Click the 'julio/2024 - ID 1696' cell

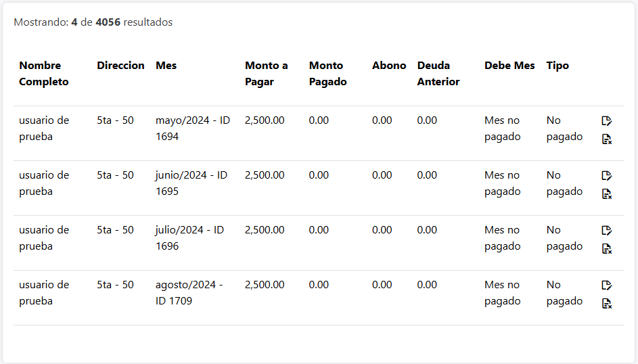(189, 238)
